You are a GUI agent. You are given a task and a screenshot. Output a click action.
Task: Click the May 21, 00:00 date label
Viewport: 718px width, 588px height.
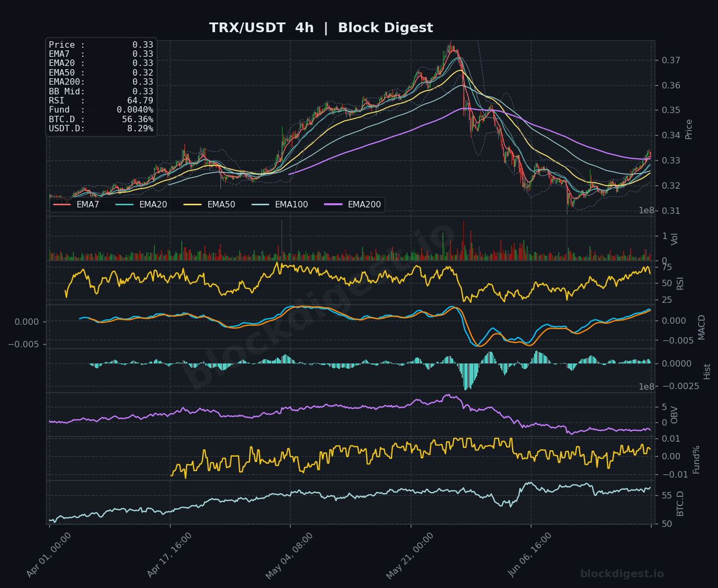410,556
